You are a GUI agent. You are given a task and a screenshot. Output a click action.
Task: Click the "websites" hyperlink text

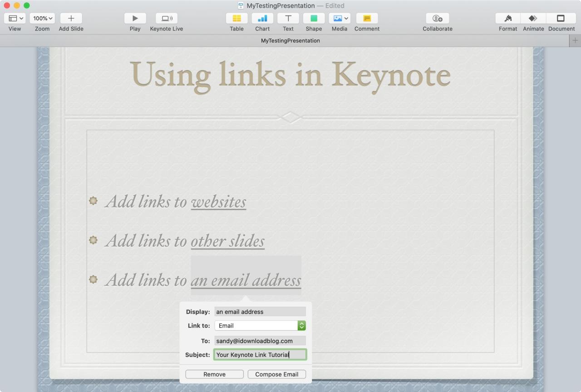(x=218, y=202)
